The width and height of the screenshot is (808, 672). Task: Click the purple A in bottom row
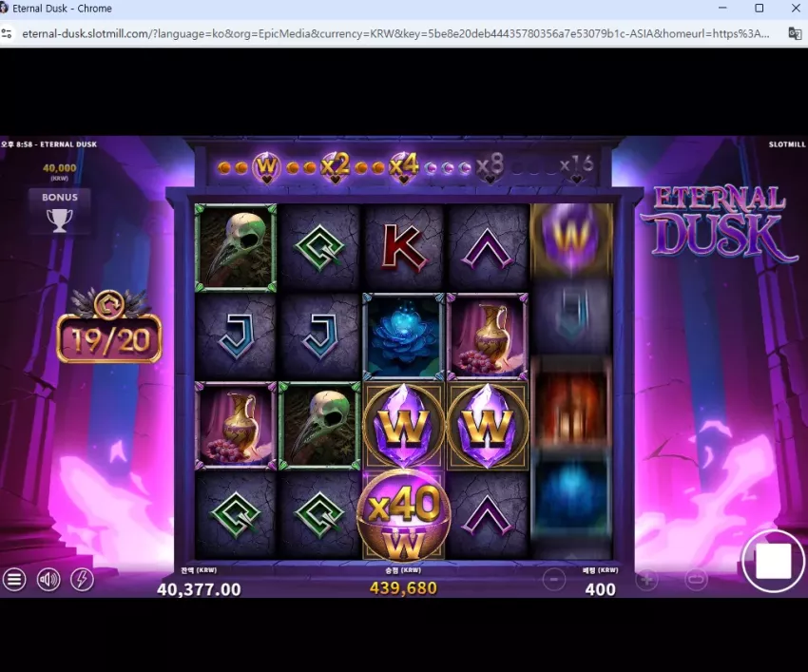point(488,515)
